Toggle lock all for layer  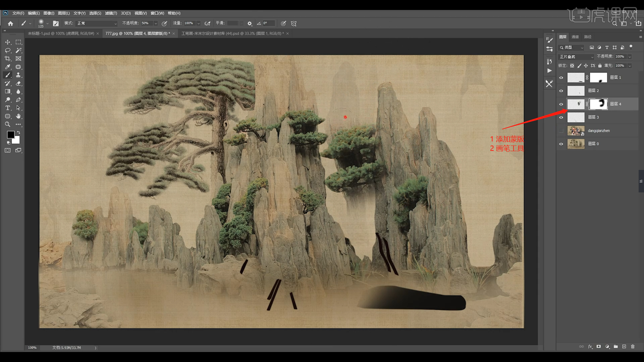coord(600,66)
